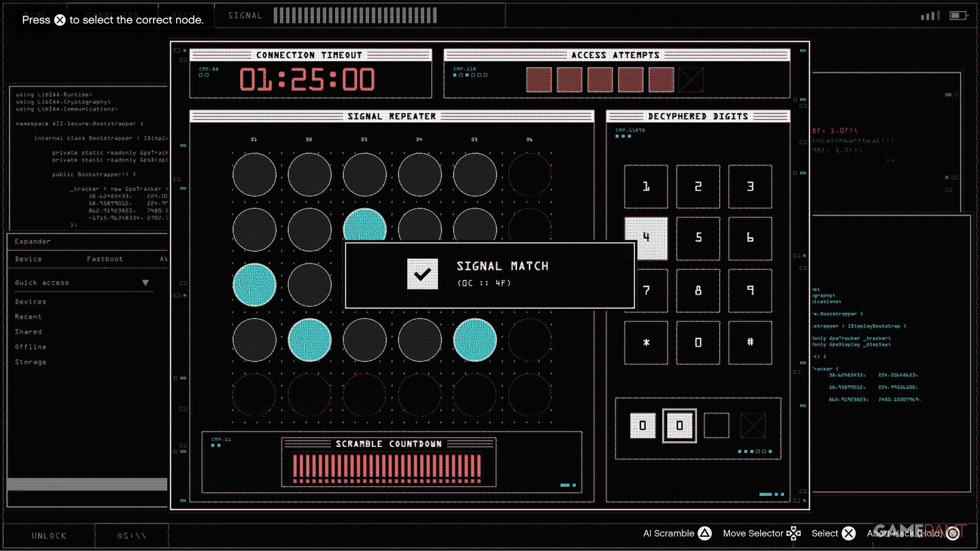Select the top-left dark repeater node
Viewport: 980px width, 551px height.
tap(254, 174)
